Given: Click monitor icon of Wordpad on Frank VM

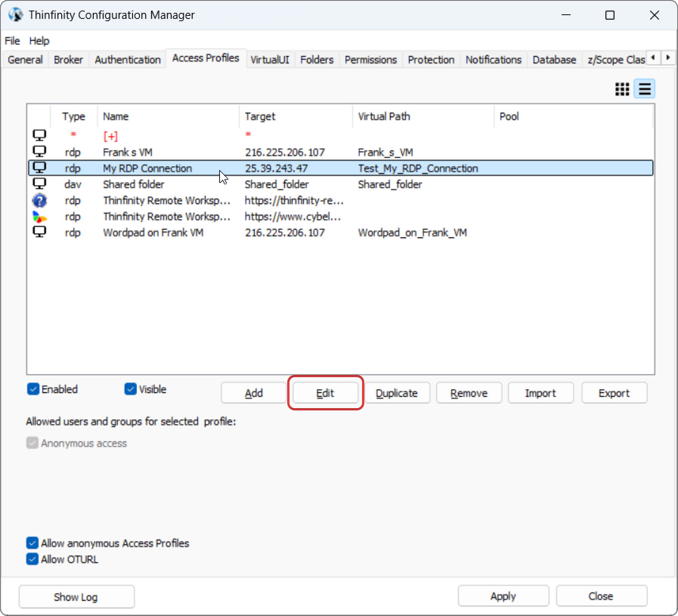Looking at the screenshot, I should click(39, 232).
